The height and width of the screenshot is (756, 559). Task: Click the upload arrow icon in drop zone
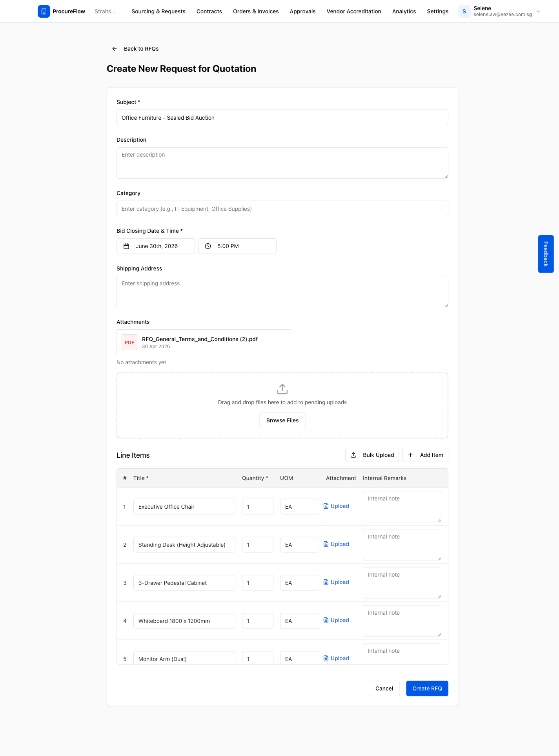(282, 389)
